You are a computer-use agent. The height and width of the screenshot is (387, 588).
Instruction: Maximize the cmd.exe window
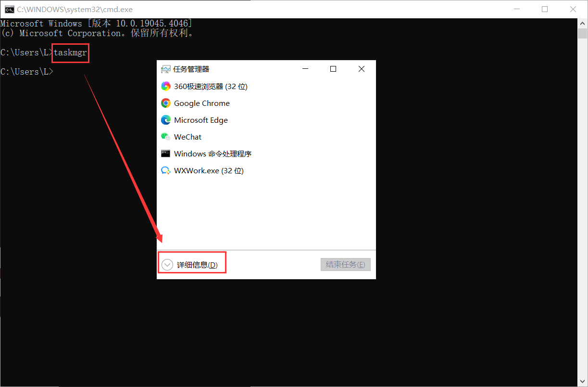[545, 9]
